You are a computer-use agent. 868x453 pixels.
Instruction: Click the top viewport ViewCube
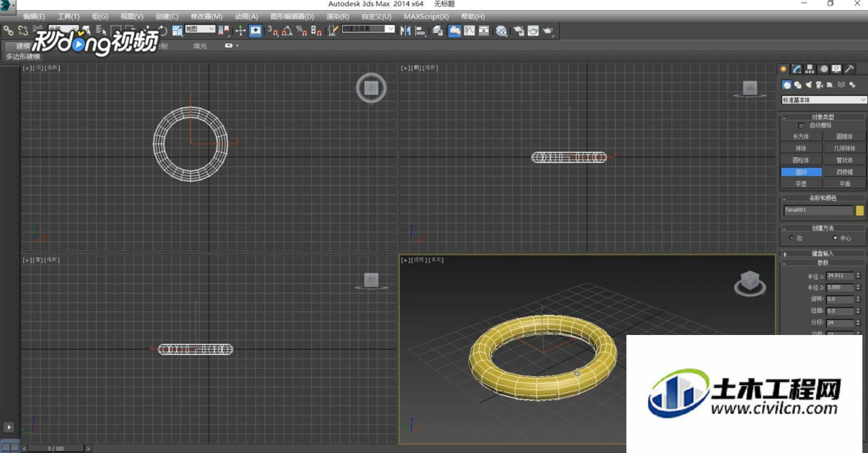(x=371, y=88)
